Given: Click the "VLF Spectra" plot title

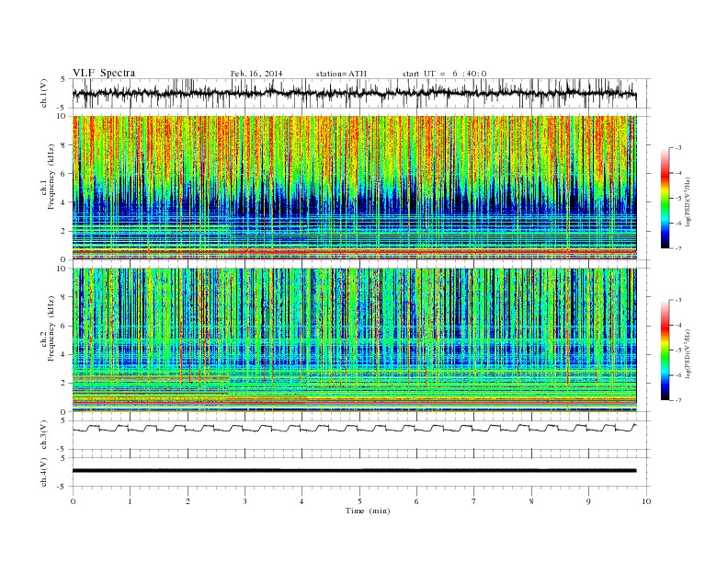Looking at the screenshot, I should point(104,73).
